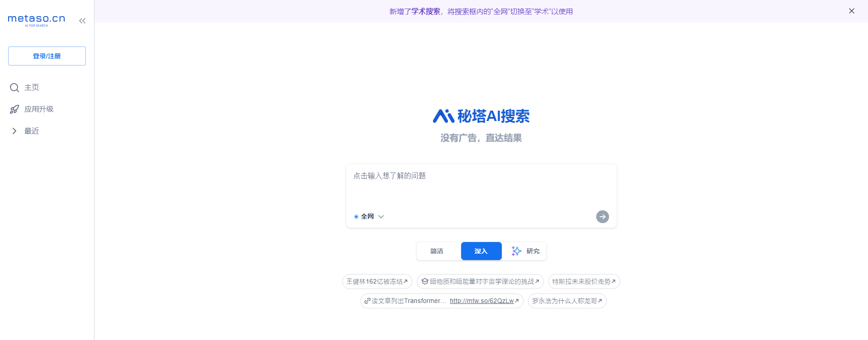Viewport: 868px width, 340px height.
Task: Switch to 研究 mode tab
Action: (x=526, y=251)
